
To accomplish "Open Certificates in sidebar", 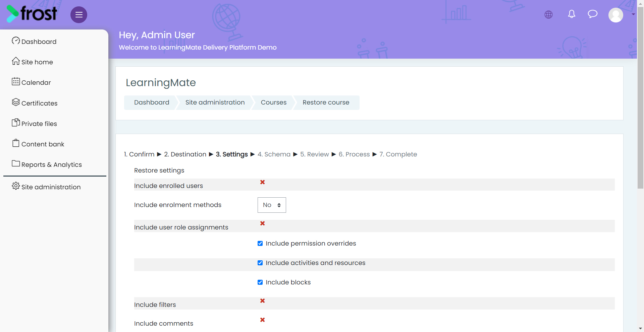I will pos(35,103).
